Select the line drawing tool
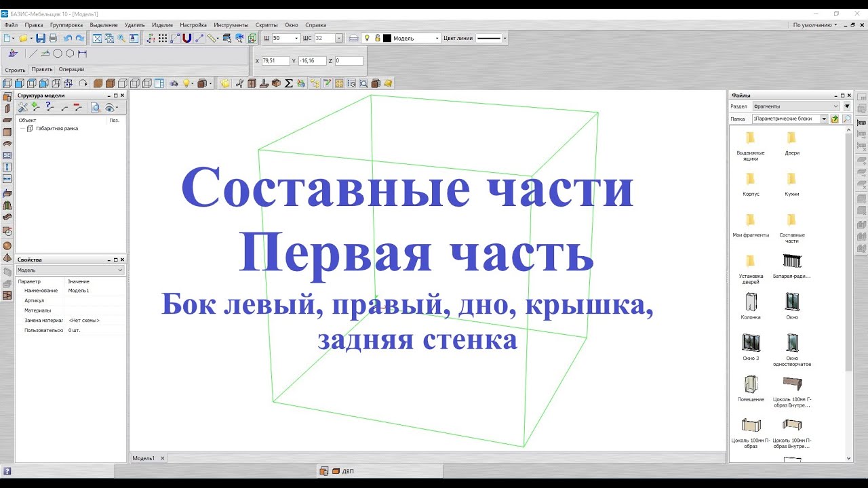Viewport: 868px width, 488px height. [x=33, y=54]
